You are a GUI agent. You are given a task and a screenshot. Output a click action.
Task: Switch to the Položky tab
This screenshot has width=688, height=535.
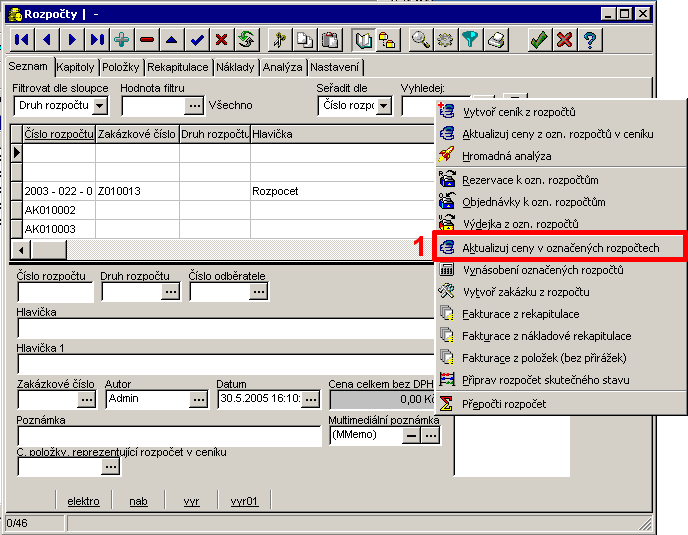120,67
